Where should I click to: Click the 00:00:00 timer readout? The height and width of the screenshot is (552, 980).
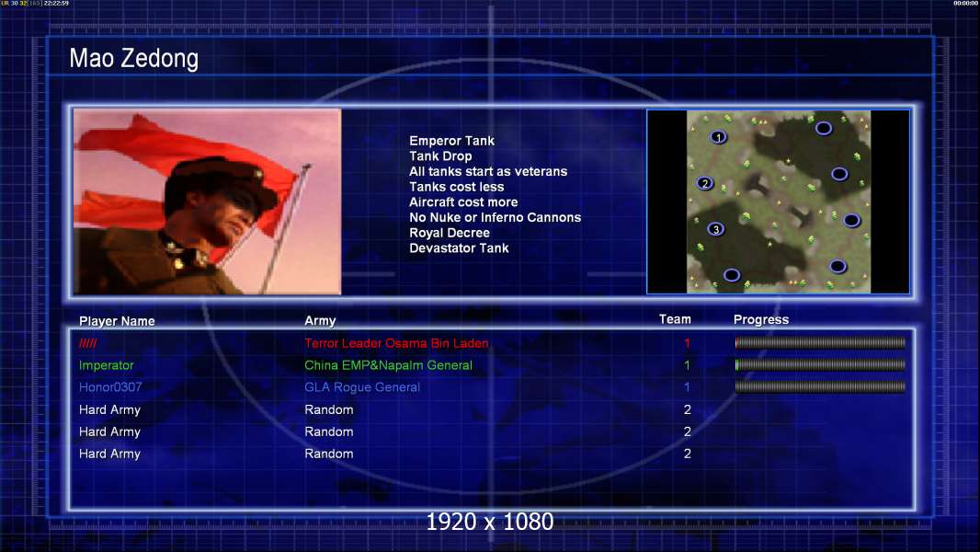(x=966, y=3)
